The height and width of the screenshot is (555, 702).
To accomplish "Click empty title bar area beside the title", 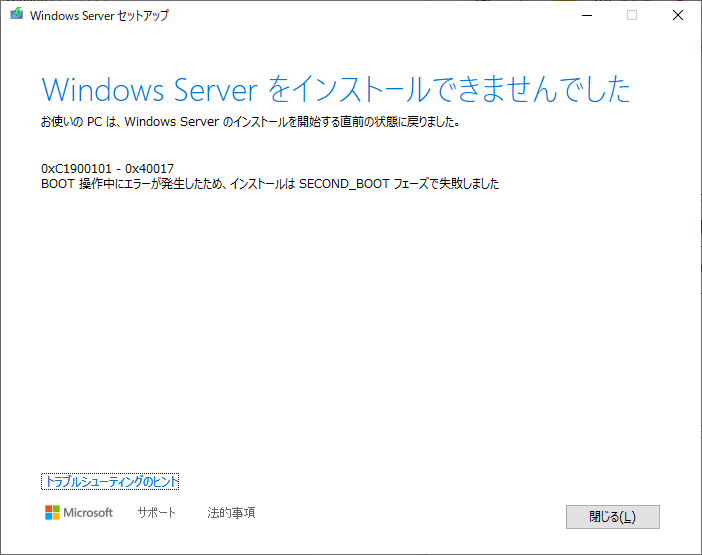I will tap(380, 15).
